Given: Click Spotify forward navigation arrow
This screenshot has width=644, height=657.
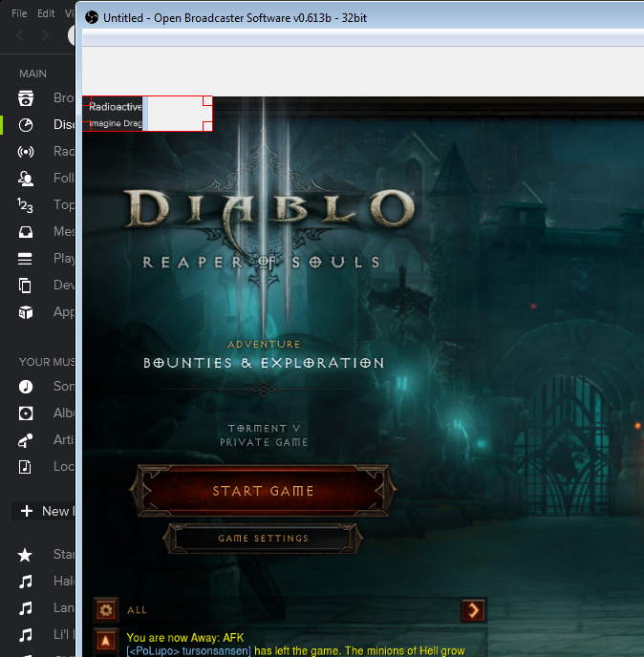Looking at the screenshot, I should [x=45, y=35].
